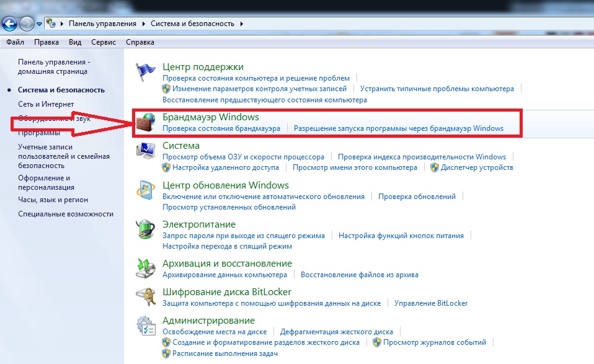The height and width of the screenshot is (364, 594).
Task: Open the Система heading
Action: pyautogui.click(x=181, y=146)
